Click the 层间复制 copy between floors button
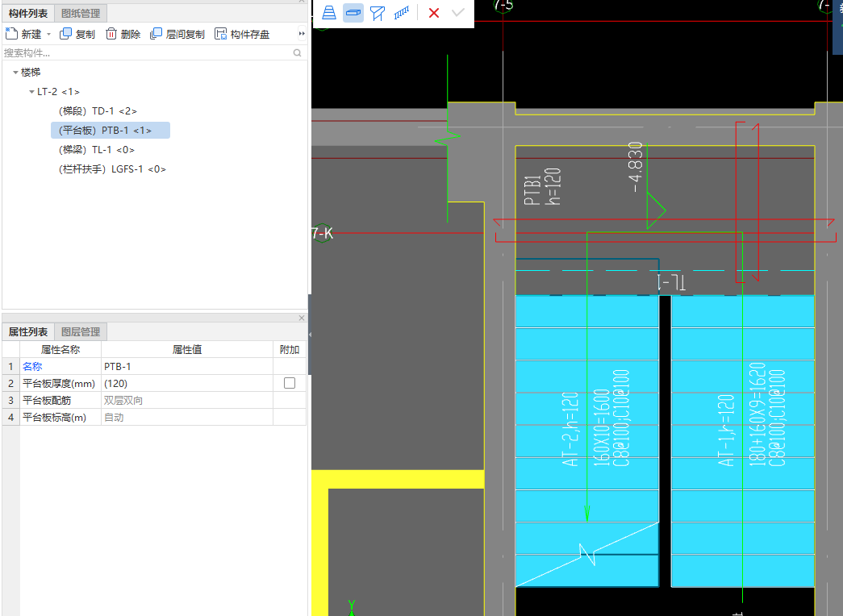 [177, 34]
